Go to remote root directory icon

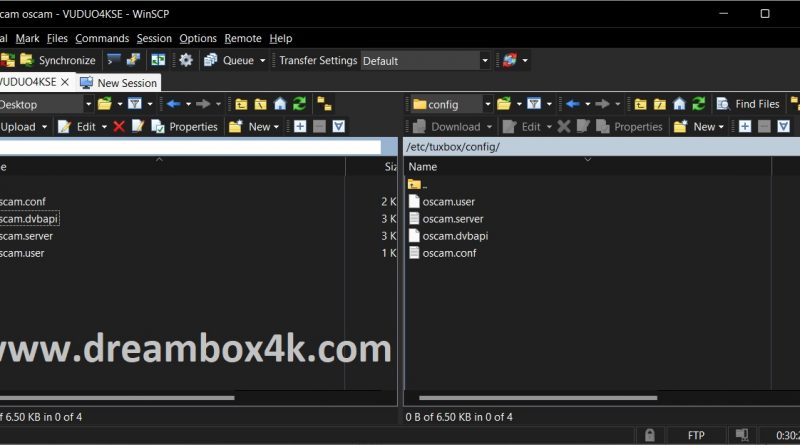pyautogui.click(x=660, y=104)
